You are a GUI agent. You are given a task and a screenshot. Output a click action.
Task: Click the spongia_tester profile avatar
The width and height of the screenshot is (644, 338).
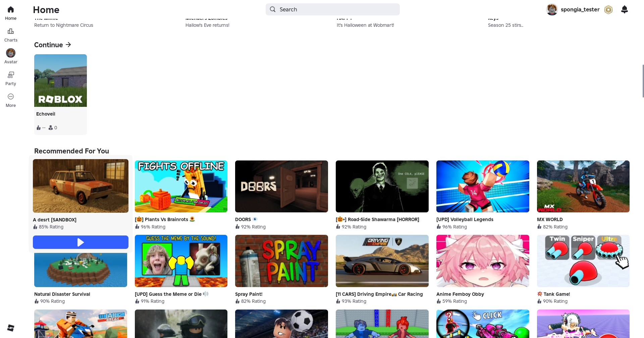552,10
